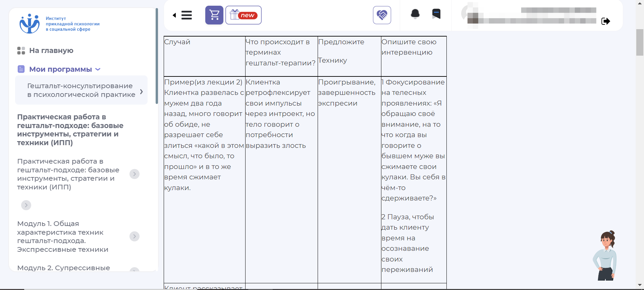Open the 'Практическая работа в гештальт-подходе' lesson link

pyautogui.click(x=68, y=174)
